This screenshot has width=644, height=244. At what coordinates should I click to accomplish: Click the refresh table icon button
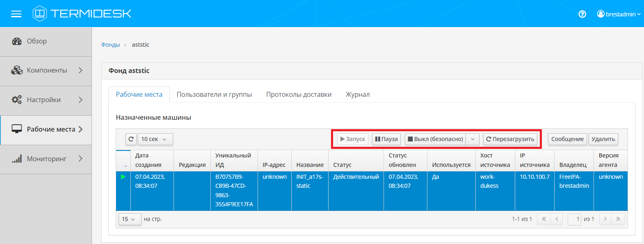[131, 139]
